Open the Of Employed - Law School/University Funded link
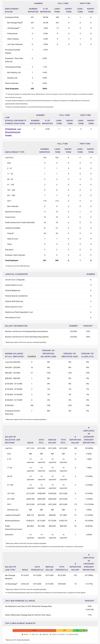This screenshot has height=644, width=100. click(x=13, y=132)
